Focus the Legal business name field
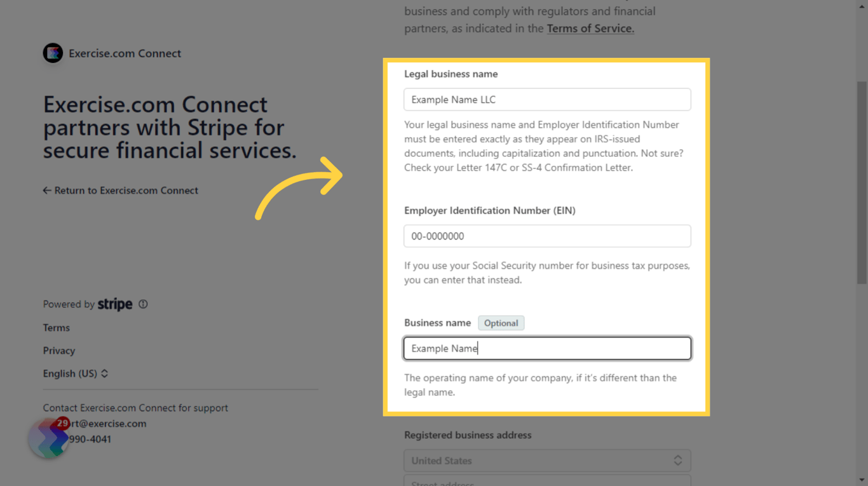The width and height of the screenshot is (868, 486). 547,99
